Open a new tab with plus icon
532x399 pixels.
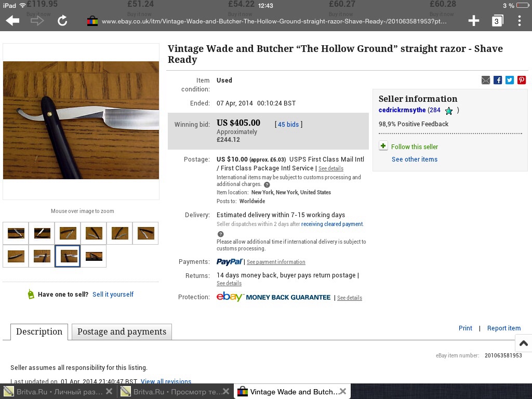tap(474, 21)
